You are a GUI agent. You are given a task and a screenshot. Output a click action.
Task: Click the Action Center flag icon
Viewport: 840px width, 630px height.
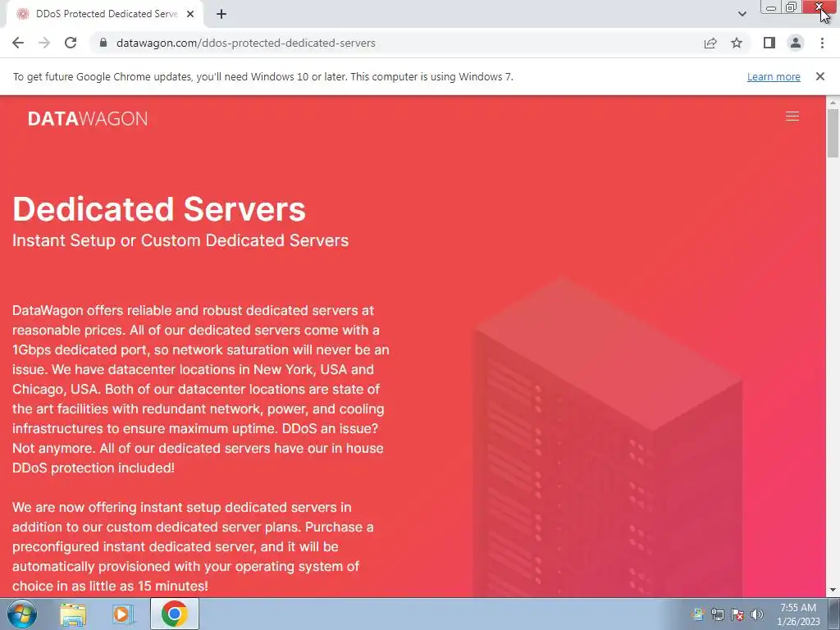[737, 614]
